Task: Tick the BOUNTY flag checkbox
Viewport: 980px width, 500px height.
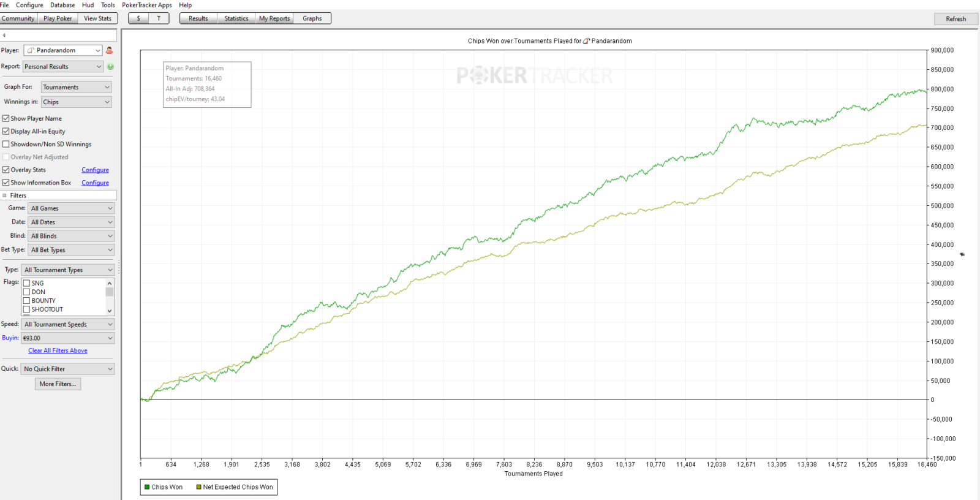Action: pyautogui.click(x=26, y=301)
